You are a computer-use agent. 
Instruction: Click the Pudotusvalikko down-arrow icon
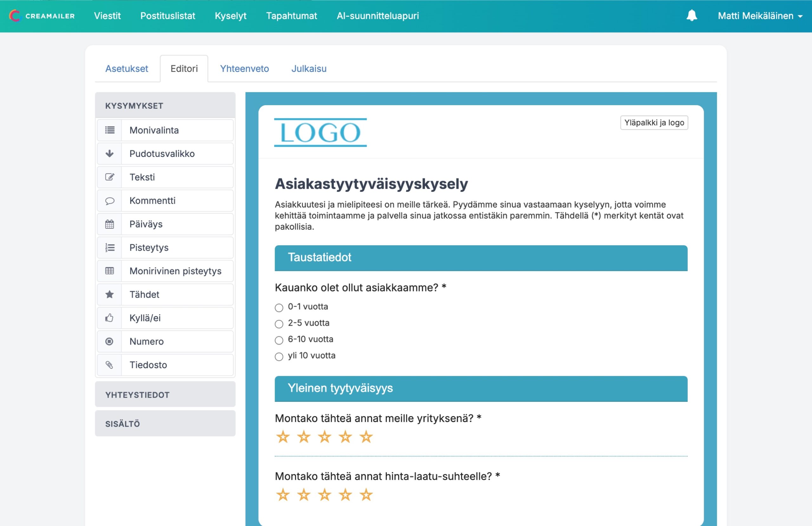click(109, 154)
